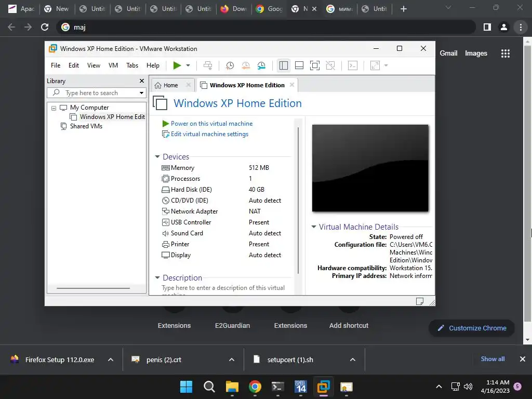Click the Chrome profile icon
This screenshot has width=532, height=399.
tap(504, 27)
